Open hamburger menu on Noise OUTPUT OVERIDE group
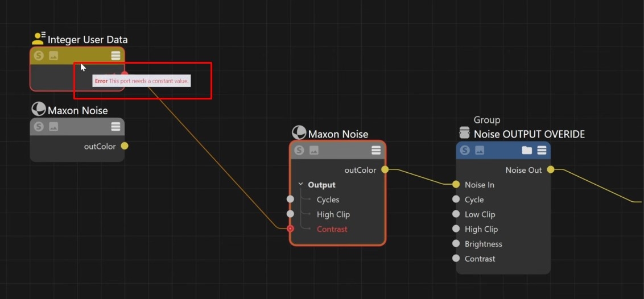 542,151
